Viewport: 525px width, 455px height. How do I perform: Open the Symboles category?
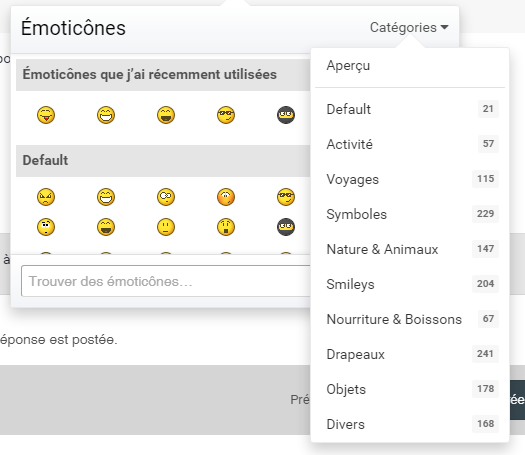click(410, 214)
